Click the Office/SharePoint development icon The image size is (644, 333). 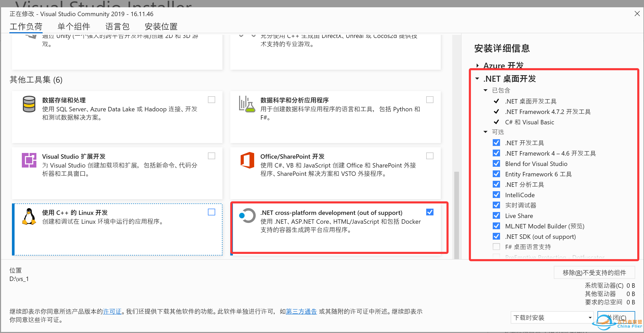pyautogui.click(x=247, y=160)
